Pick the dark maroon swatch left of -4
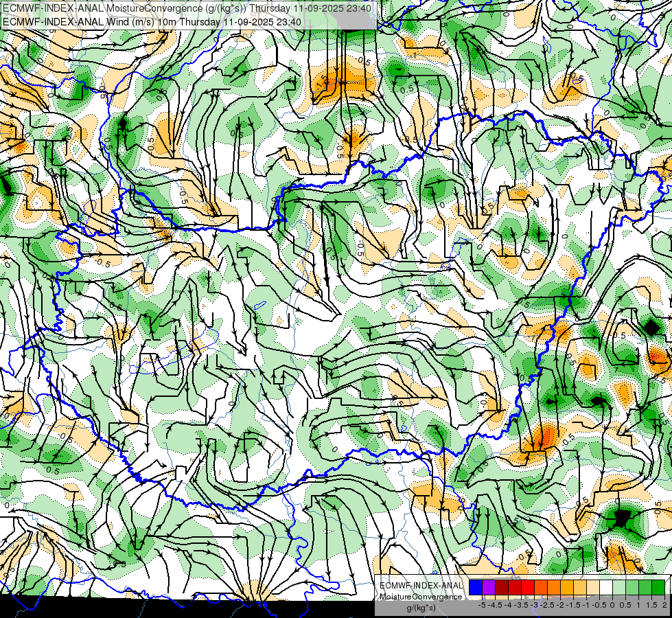The height and width of the screenshot is (618, 672). pyautogui.click(x=502, y=587)
